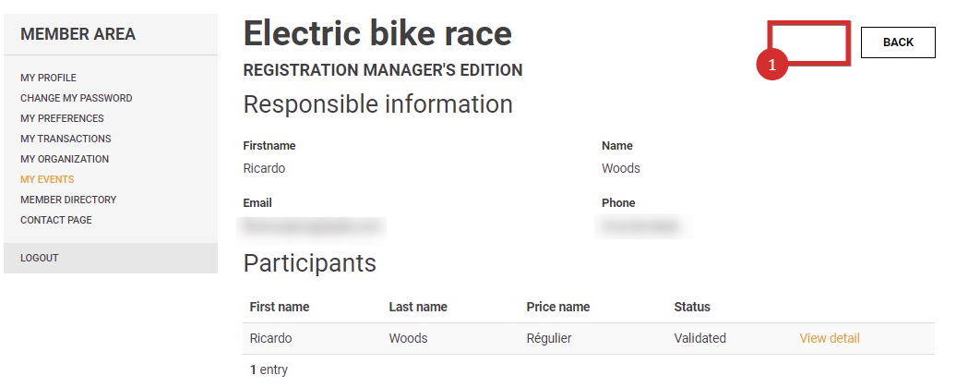Open My Preferences menu item
This screenshot has width=980, height=388.
pyautogui.click(x=62, y=118)
